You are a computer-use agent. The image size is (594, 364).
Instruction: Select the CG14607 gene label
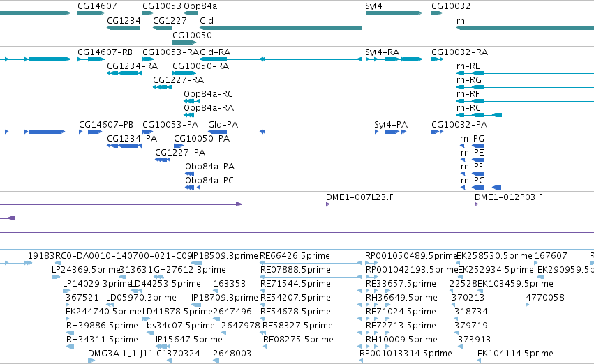coord(97,6)
